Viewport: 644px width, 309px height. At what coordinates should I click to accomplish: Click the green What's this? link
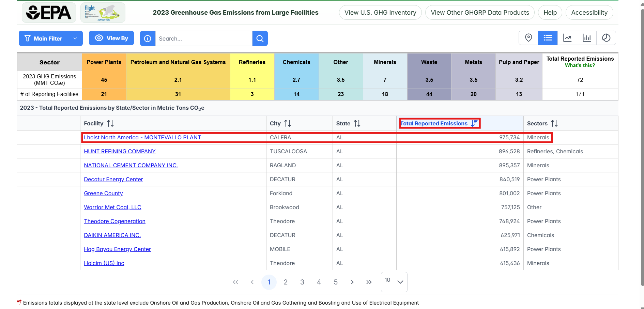[580, 65]
